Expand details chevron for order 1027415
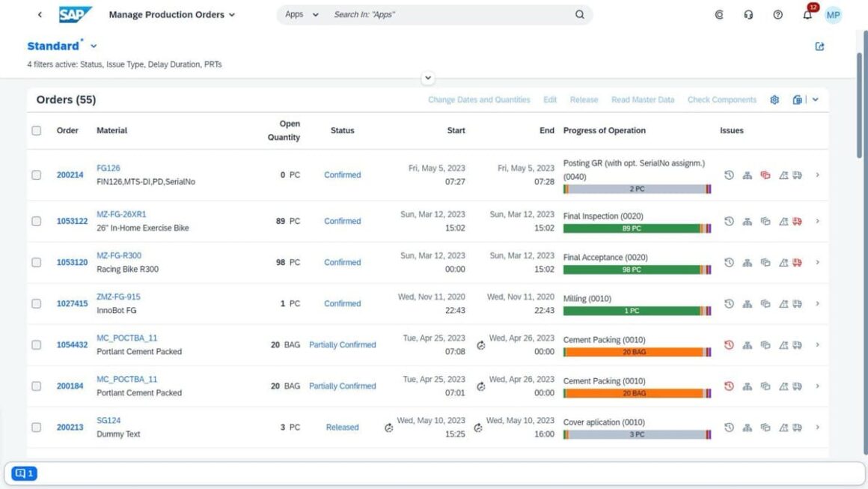 pos(818,303)
